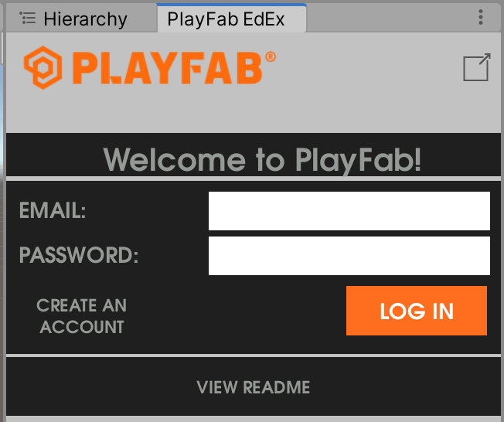Click the Welcome to PlayFab! heading
Screen dimensions: 504x422
[262, 160]
